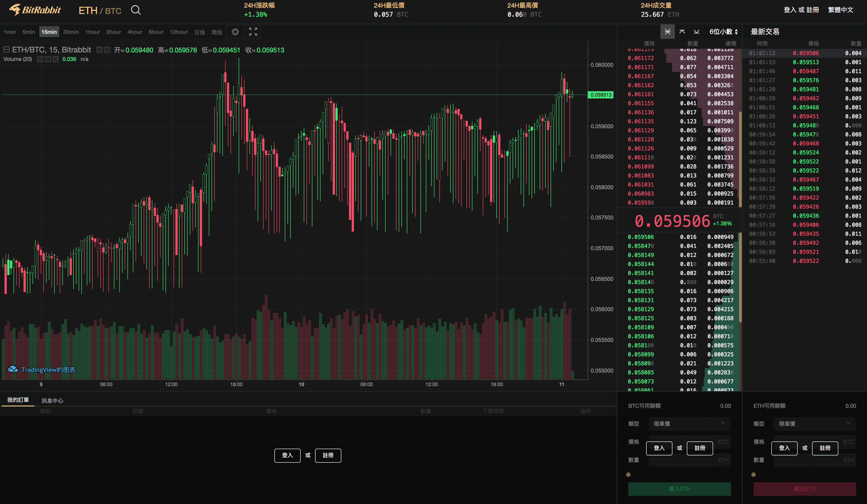This screenshot has width=867, height=504.
Task: Select the 4hour timeframe
Action: pyautogui.click(x=135, y=32)
